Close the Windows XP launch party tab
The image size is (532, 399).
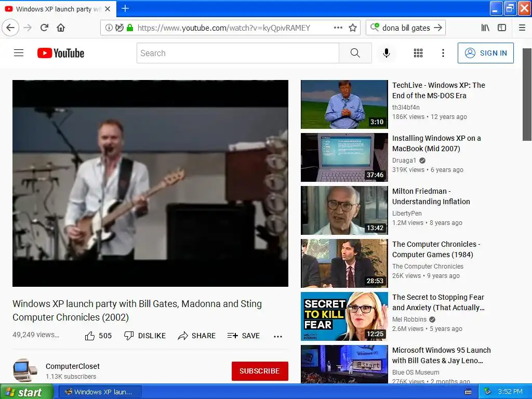[x=108, y=9]
